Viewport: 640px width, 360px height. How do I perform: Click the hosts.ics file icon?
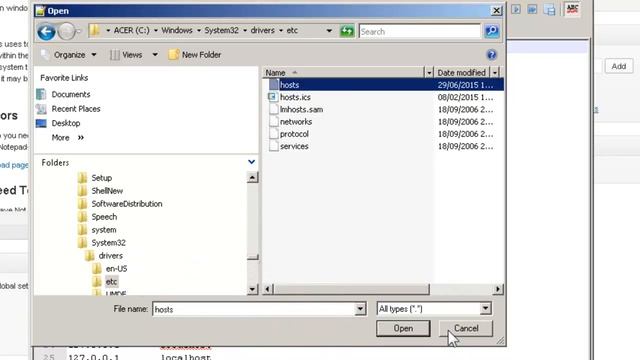pos(273,97)
